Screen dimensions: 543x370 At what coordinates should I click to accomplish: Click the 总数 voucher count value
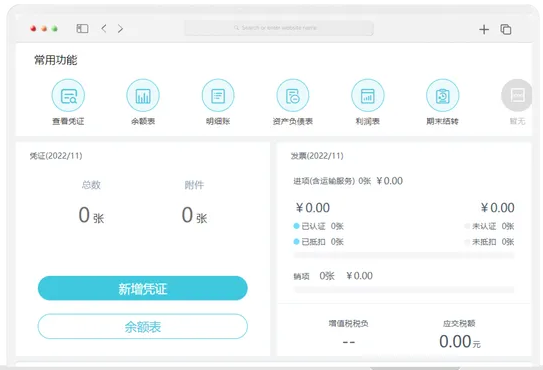[91, 215]
